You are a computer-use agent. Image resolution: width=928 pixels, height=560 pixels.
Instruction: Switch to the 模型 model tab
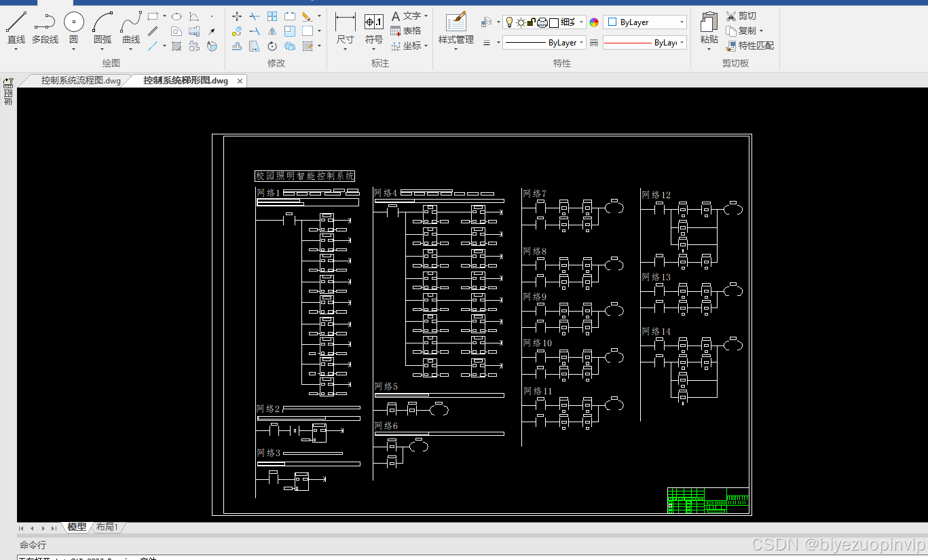point(77,527)
